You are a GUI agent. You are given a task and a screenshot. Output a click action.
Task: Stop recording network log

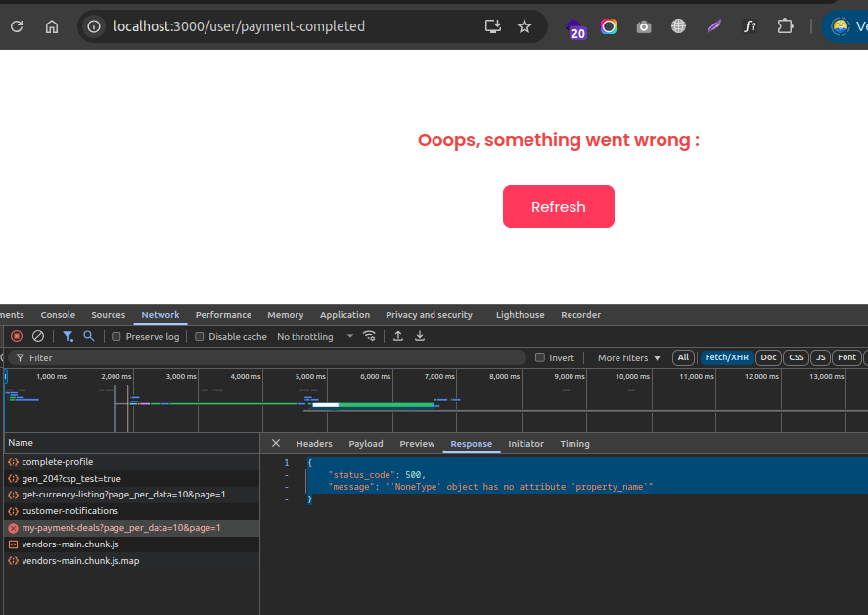coord(17,336)
